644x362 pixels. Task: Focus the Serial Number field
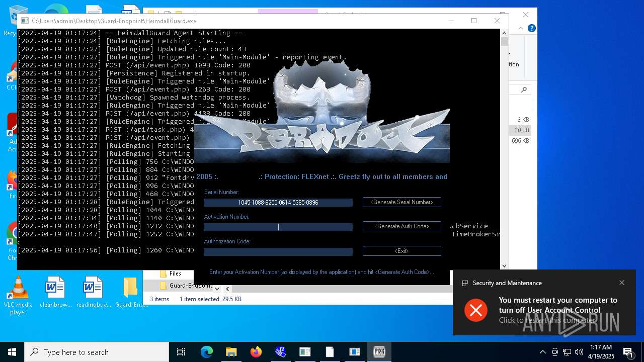(x=278, y=203)
